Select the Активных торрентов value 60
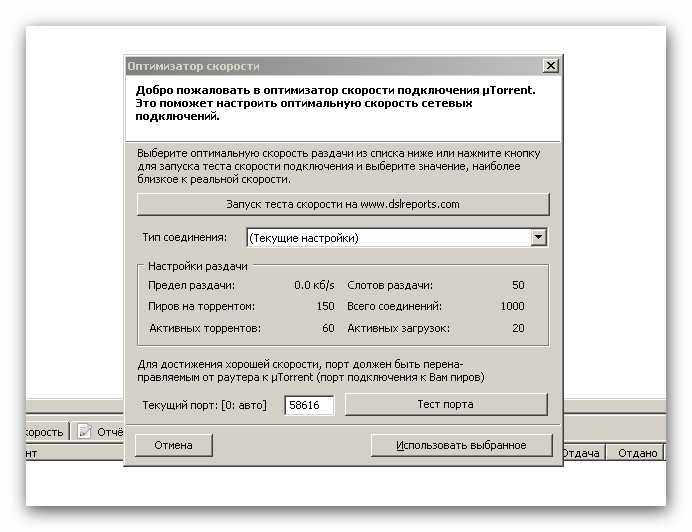Viewport: 692px width, 532px height. (x=328, y=328)
